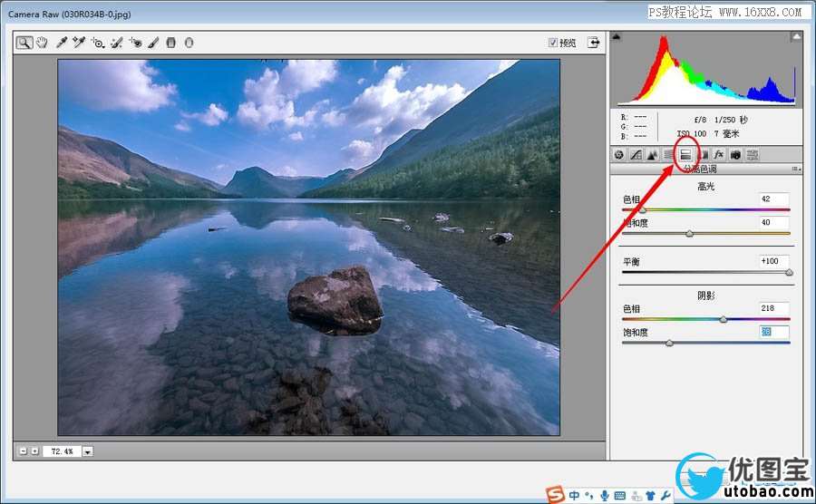Open the IME soft keyboard icon
The image size is (816, 504).
[619, 495]
